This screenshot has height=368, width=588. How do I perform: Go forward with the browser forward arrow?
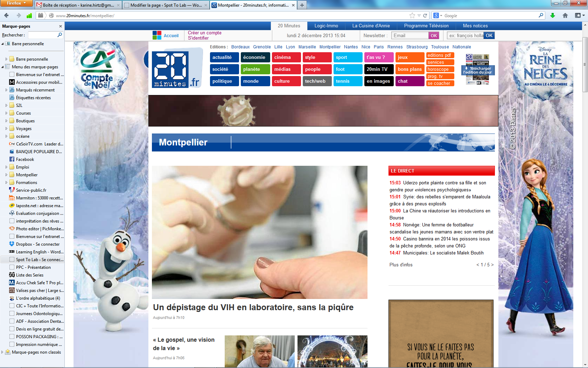(x=19, y=15)
